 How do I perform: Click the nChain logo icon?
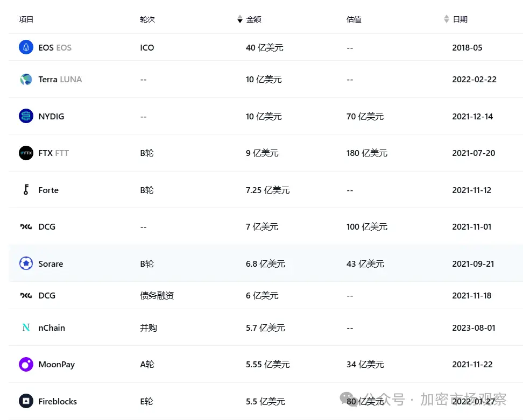26,328
